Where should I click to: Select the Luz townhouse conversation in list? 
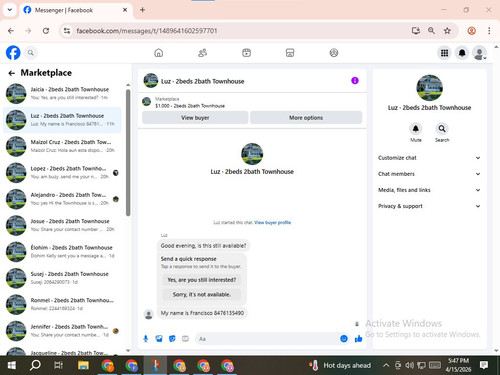[63, 120]
